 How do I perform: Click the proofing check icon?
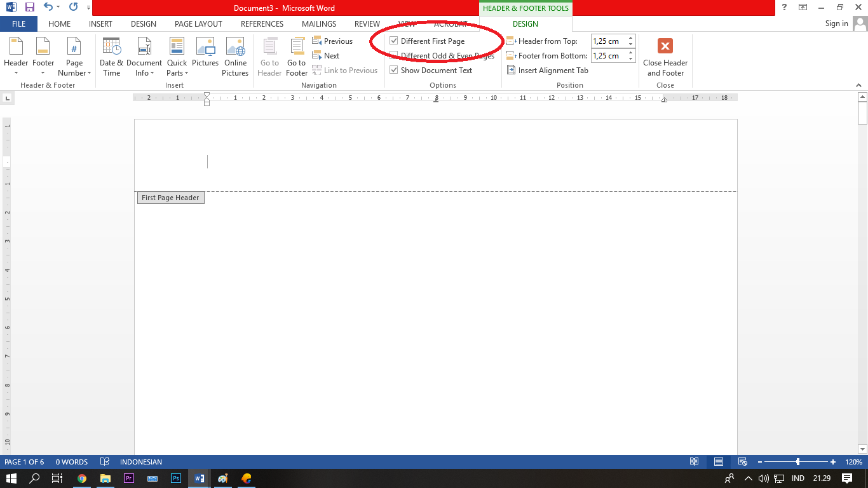pyautogui.click(x=105, y=462)
